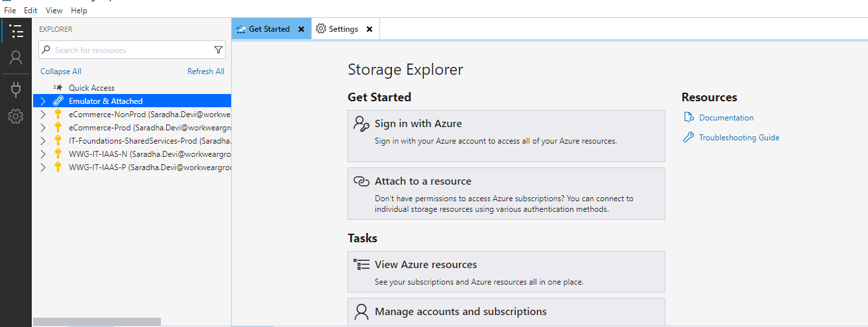Select the IT-Foundations-SharedServices-Prod row

point(132,140)
